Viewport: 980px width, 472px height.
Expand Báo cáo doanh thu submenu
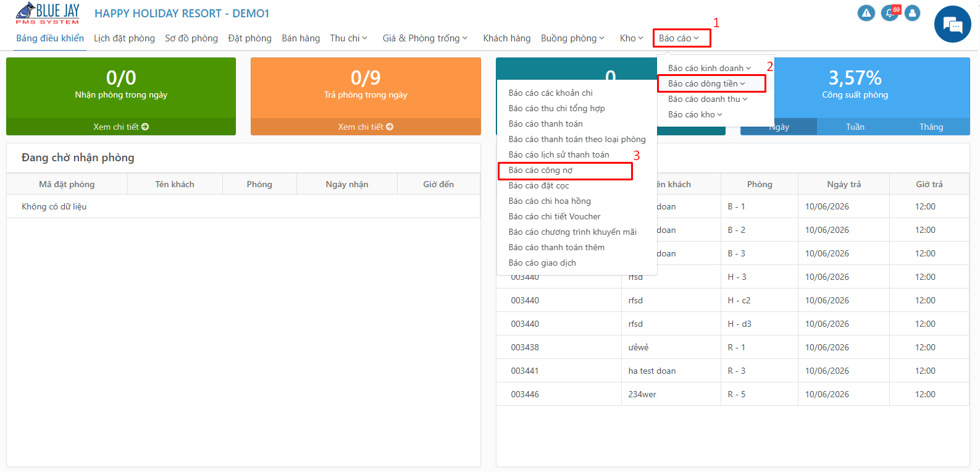pos(708,99)
